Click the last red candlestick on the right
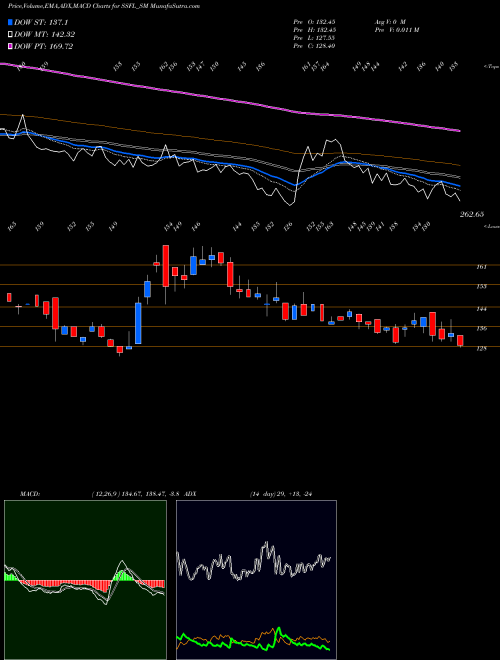The image size is (500, 660). [x=460, y=341]
